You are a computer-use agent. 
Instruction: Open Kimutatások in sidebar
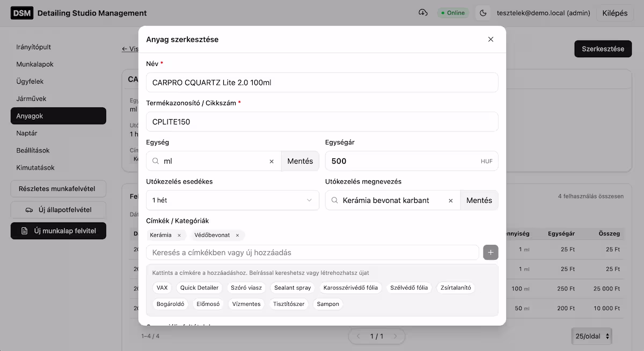point(58,167)
